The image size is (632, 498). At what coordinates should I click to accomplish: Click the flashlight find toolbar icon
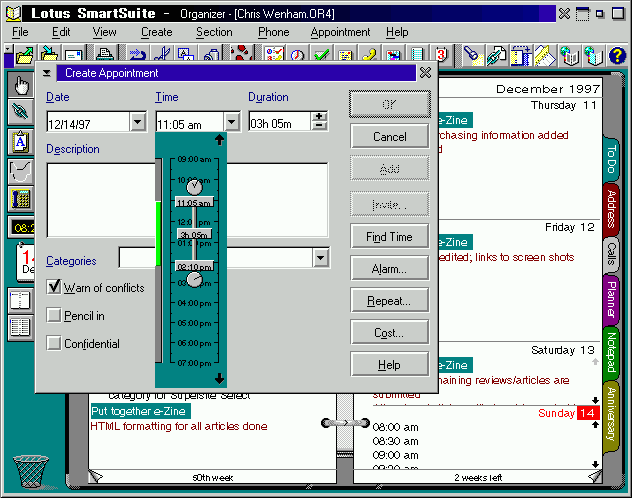pyautogui.click(x=472, y=55)
